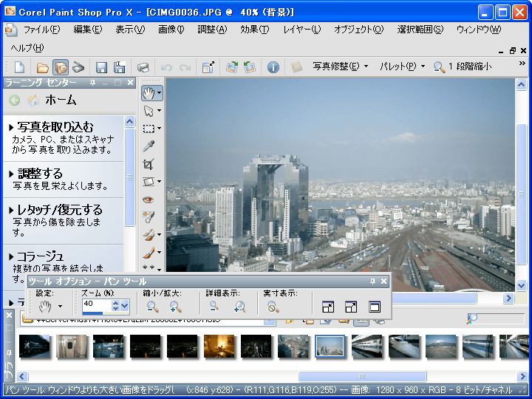Click the actual size icon under 実寸表示
This screenshot has width=532, height=399.
click(x=273, y=307)
